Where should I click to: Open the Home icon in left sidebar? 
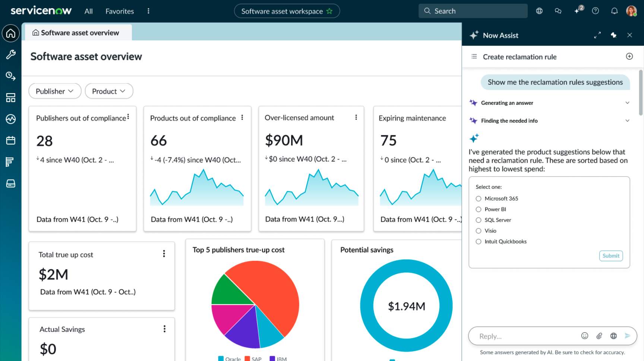11,33
